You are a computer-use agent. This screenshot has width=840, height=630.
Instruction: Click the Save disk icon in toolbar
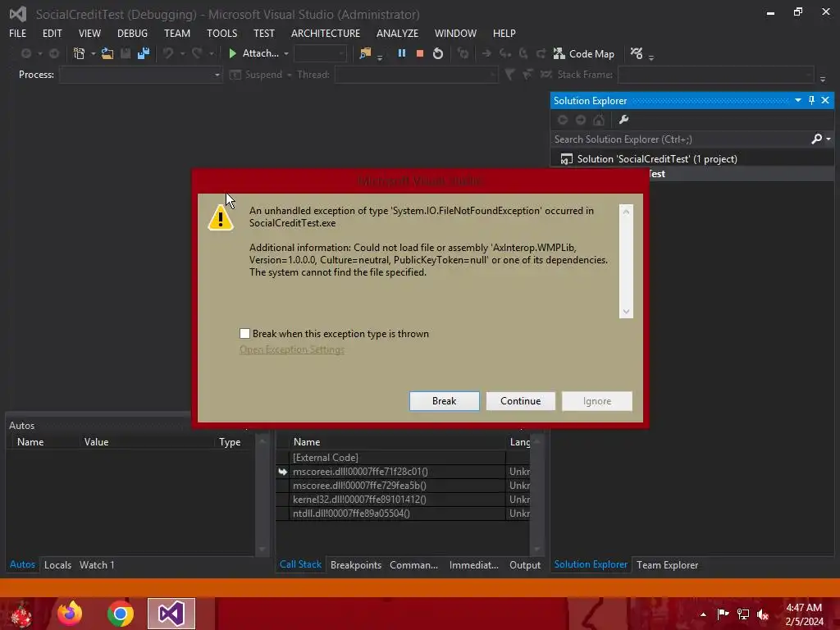click(x=126, y=53)
